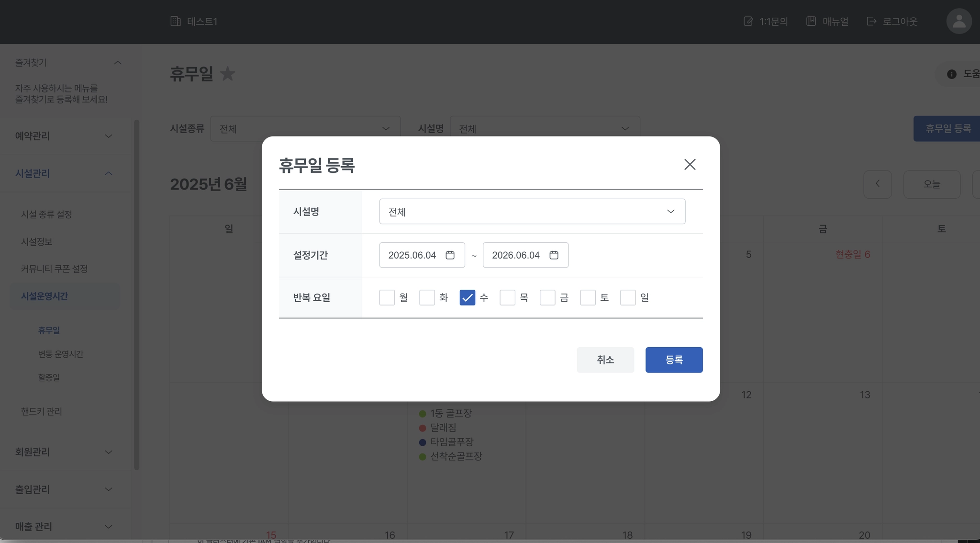Viewport: 980px width, 543px height.
Task: Click the favorite star next to 휴무일
Action: tap(228, 74)
